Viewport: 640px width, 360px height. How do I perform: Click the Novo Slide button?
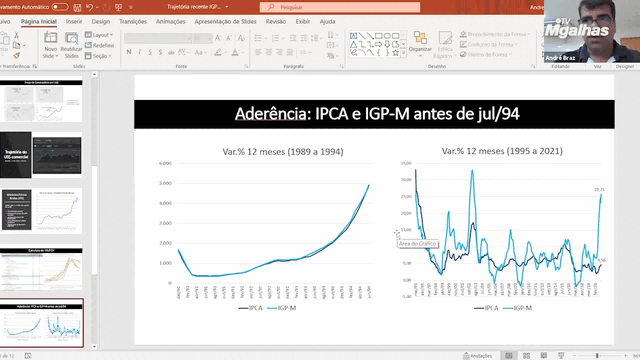point(51,45)
